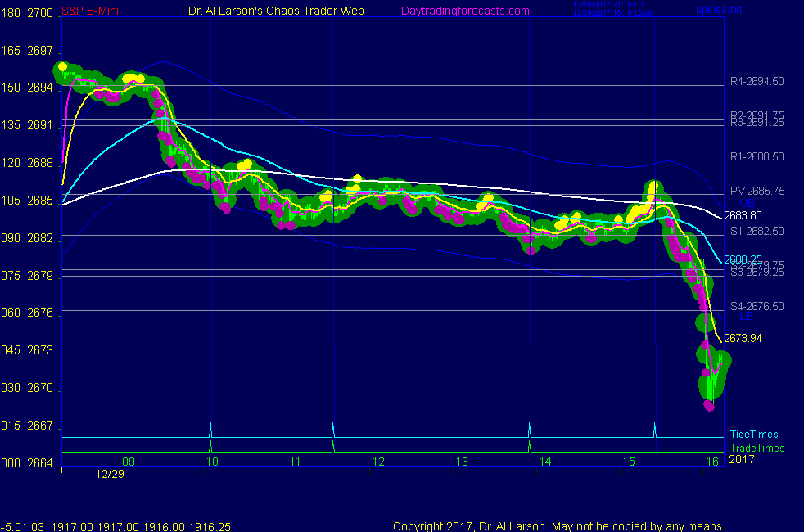The image size is (804, 532).
Task: Click the 045 2673 axis label
Action: [x=27, y=350]
